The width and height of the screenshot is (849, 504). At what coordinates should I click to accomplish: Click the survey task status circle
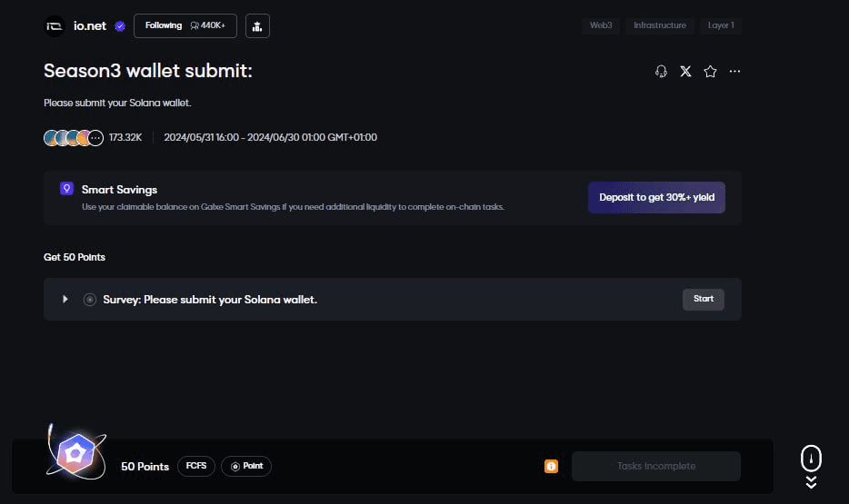(x=89, y=300)
